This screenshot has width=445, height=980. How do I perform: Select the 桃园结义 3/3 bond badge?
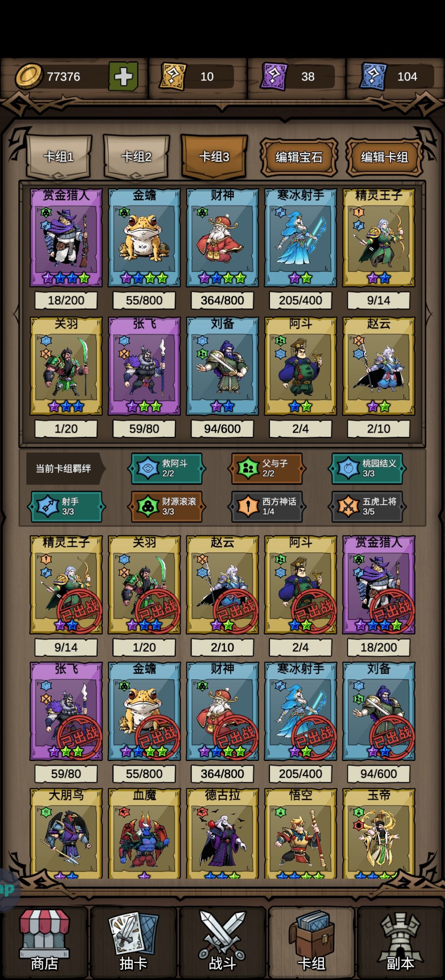click(x=367, y=469)
